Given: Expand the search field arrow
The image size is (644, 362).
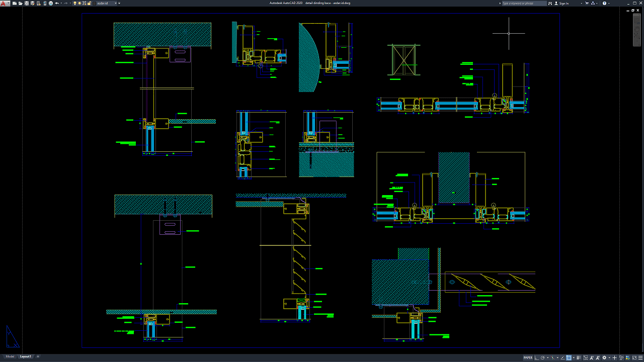Looking at the screenshot, I should [500, 3].
